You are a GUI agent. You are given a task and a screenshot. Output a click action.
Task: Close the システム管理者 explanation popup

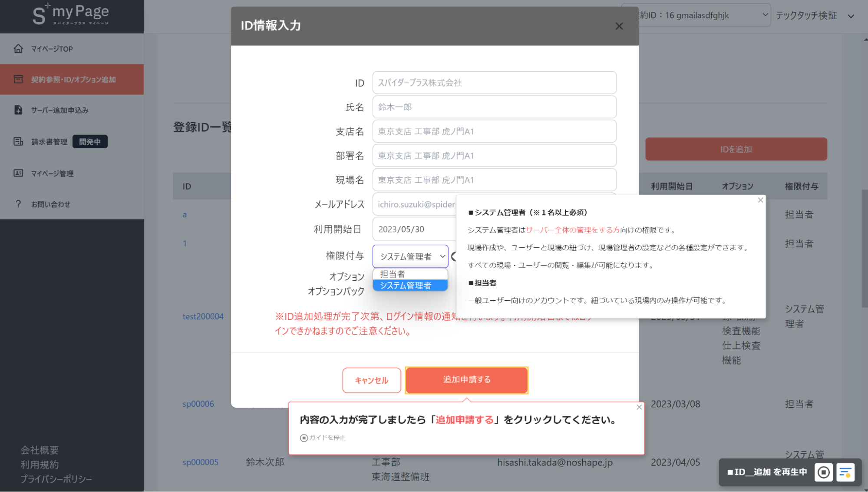[x=760, y=200]
